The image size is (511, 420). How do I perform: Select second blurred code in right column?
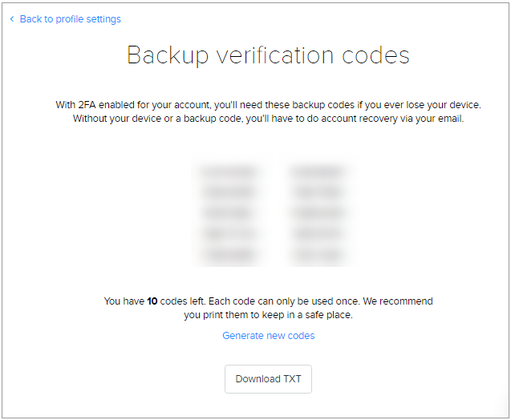[x=318, y=192]
